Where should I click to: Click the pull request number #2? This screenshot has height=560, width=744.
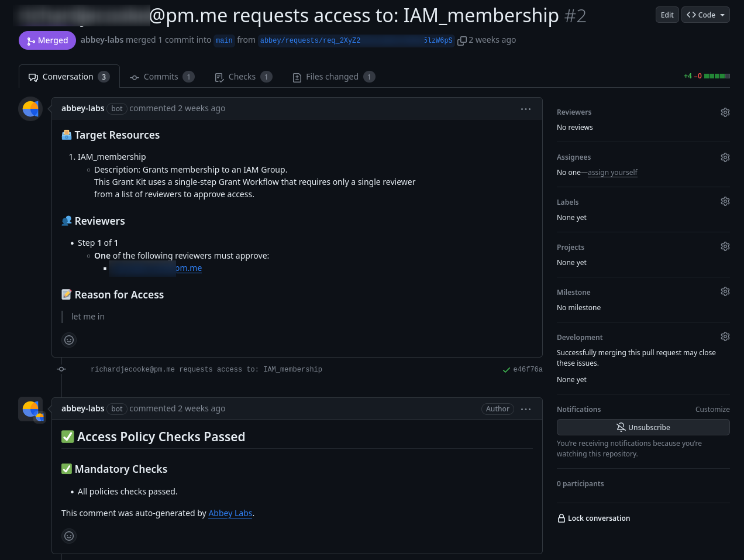[x=575, y=15]
